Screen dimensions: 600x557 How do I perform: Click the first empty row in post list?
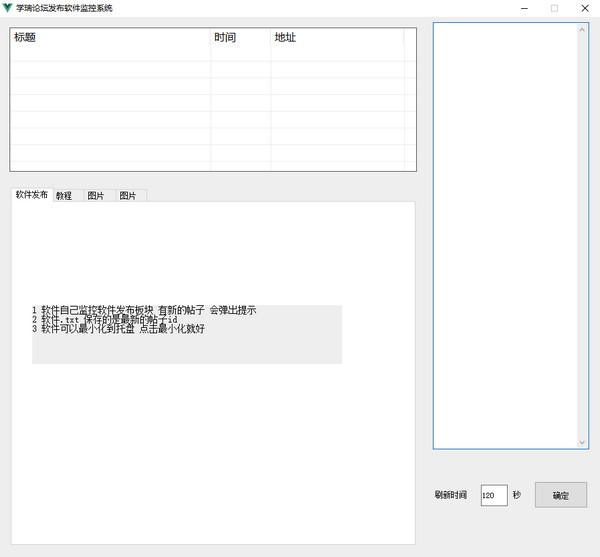coord(110,54)
